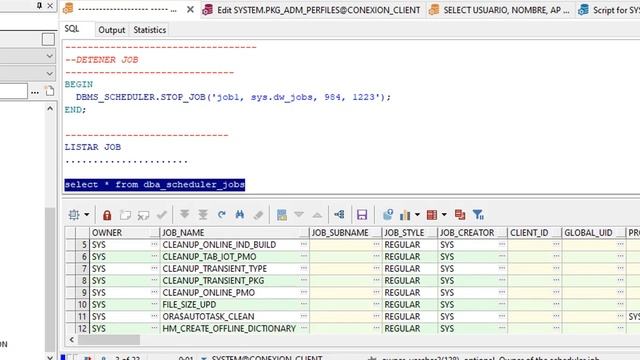
Task: Expand the bar chart options arrow
Action: point(417,215)
